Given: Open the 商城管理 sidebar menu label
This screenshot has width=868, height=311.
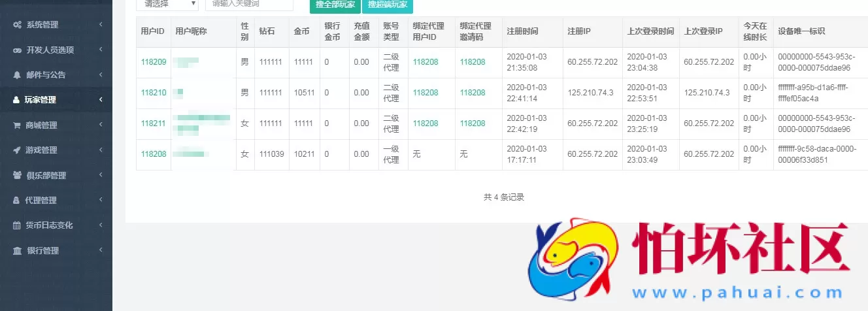Looking at the screenshot, I should [x=42, y=125].
